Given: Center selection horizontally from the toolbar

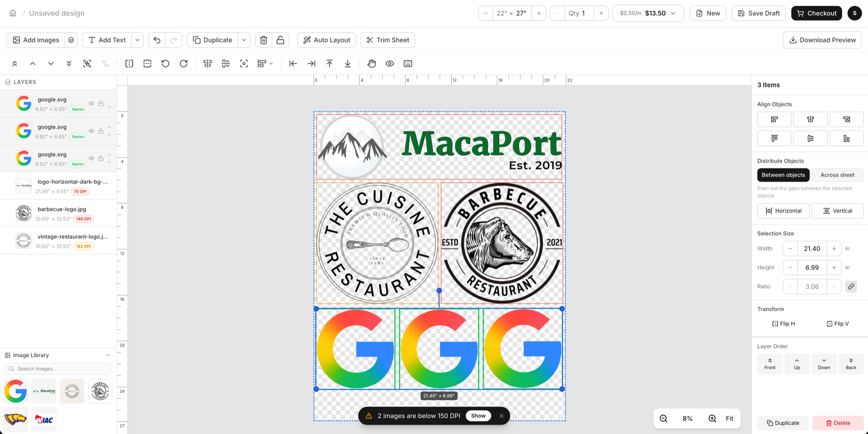Looking at the screenshot, I should pos(208,63).
